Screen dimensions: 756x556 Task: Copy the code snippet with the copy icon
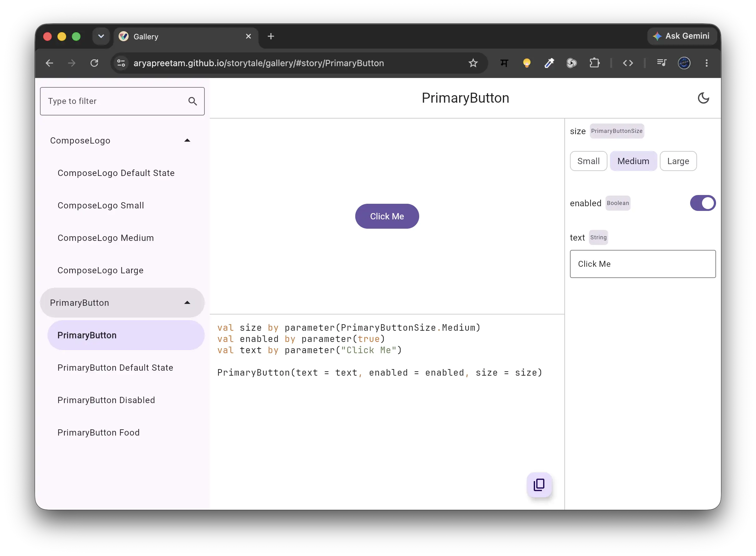pos(539,485)
